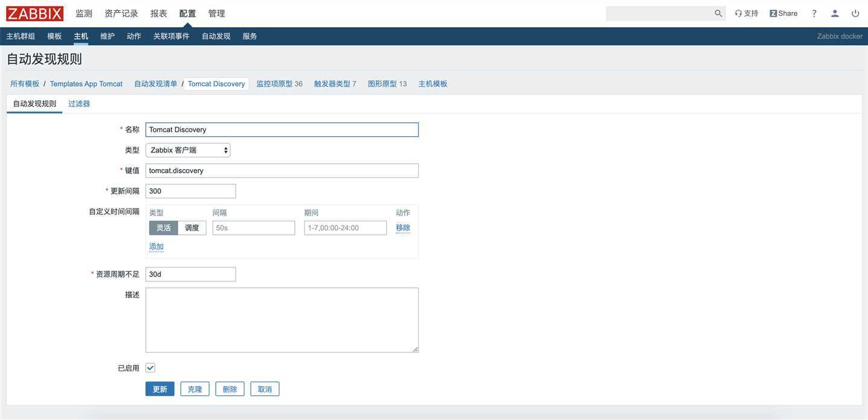Click the 取消 button

coord(265,389)
